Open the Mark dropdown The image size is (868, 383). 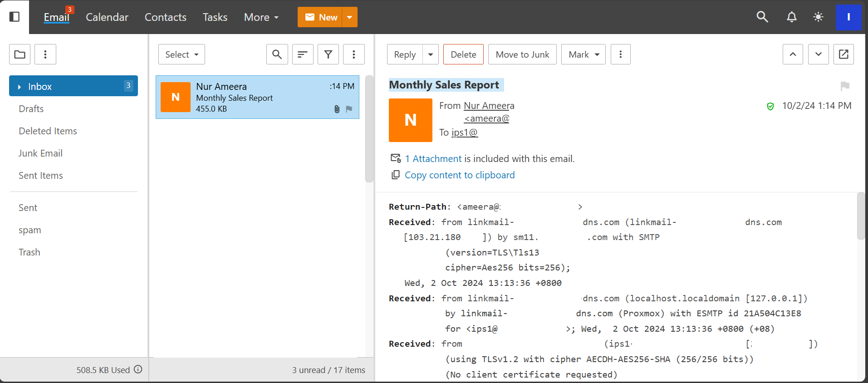[583, 54]
